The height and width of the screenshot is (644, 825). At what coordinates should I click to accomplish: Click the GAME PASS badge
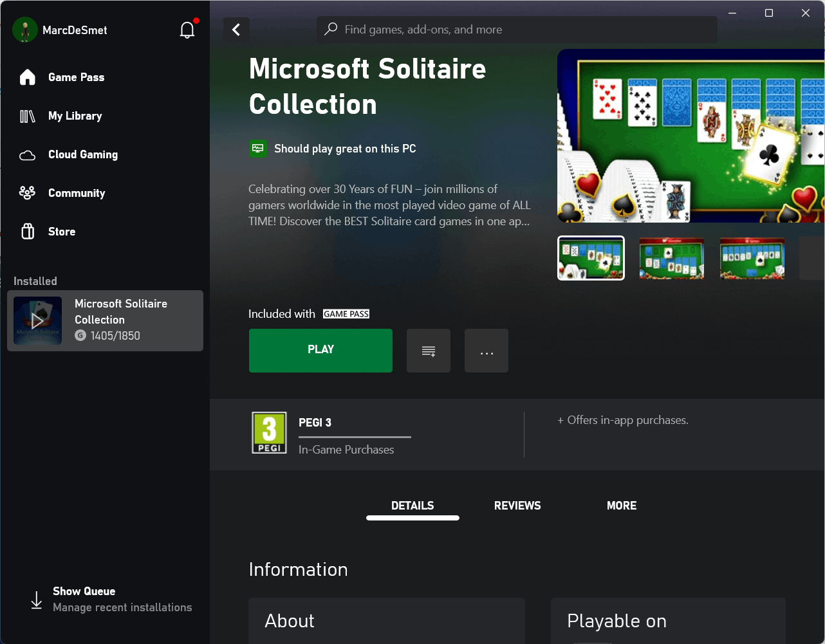click(346, 314)
